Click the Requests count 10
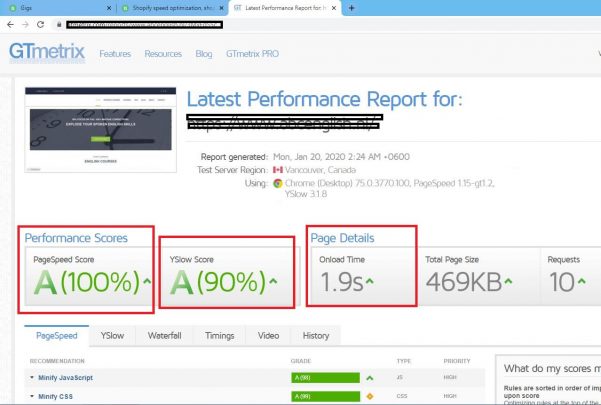 (562, 282)
